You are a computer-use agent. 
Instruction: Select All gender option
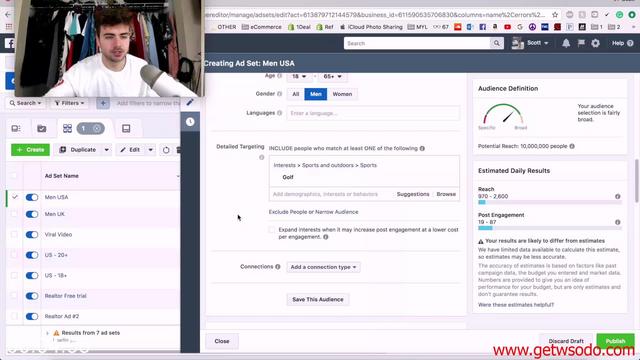click(296, 94)
